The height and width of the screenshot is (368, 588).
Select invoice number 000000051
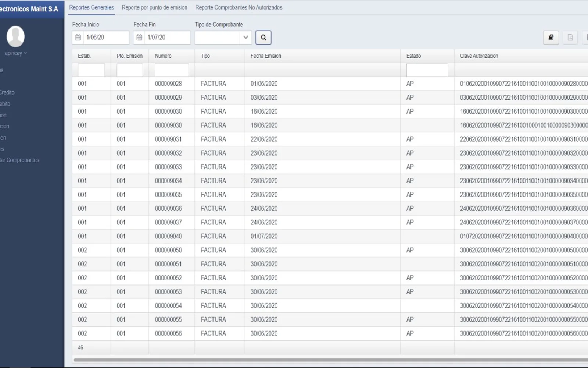click(x=168, y=264)
